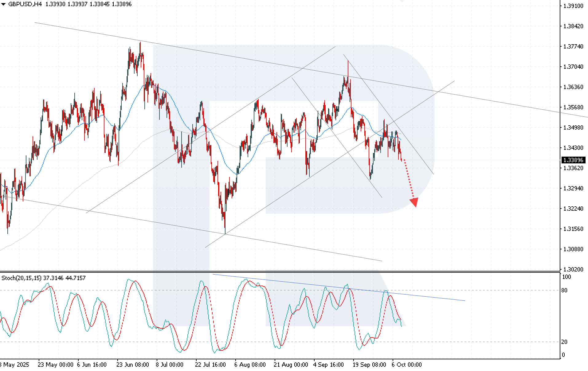Click the GBPUSD,H4 chart title
The image size is (588, 371).
point(25,4)
